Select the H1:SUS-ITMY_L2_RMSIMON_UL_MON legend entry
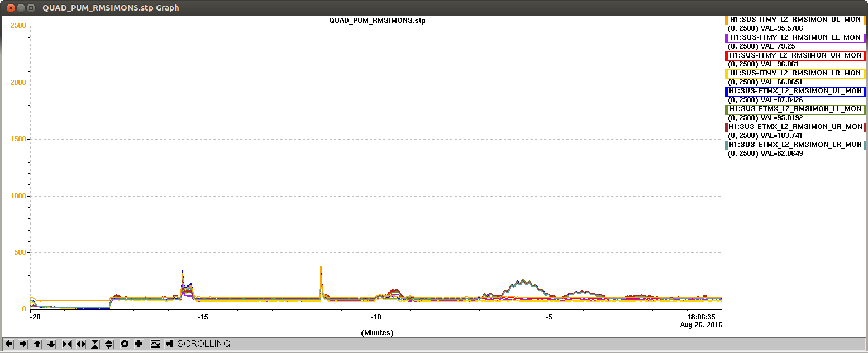This screenshot has width=868, height=353. coord(795,20)
